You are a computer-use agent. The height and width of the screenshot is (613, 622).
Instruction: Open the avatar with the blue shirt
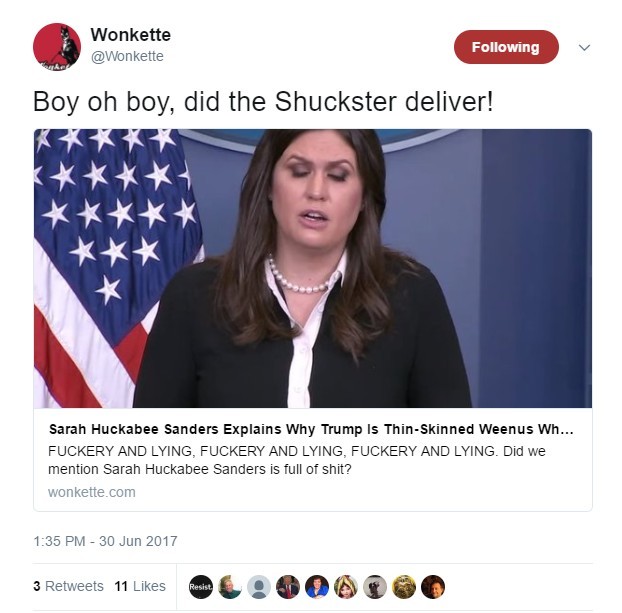click(x=317, y=586)
